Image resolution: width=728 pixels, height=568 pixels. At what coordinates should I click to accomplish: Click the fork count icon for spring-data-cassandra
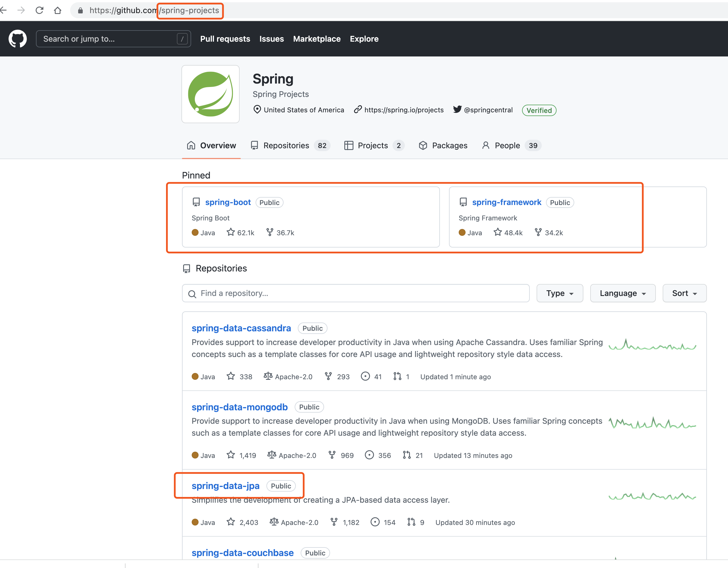[x=328, y=376]
